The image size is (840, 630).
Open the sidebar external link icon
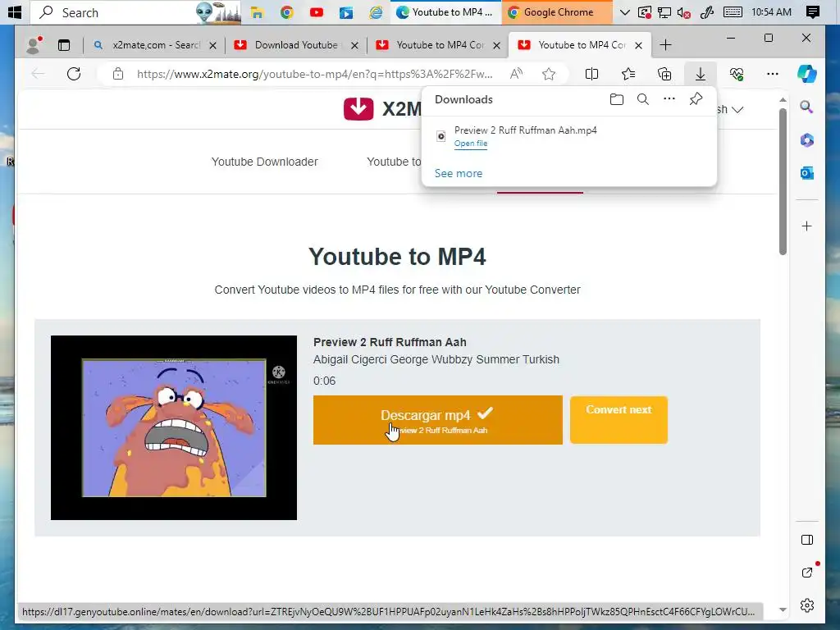(807, 572)
